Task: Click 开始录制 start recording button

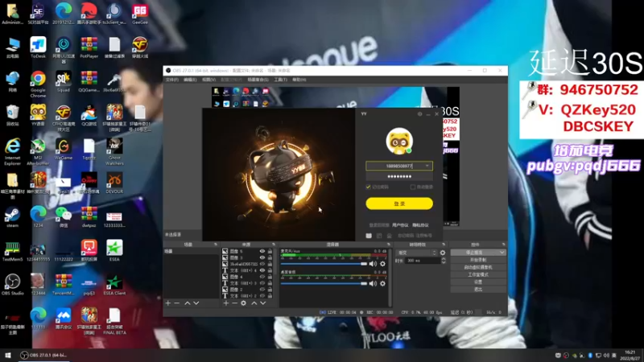Action: (478, 260)
